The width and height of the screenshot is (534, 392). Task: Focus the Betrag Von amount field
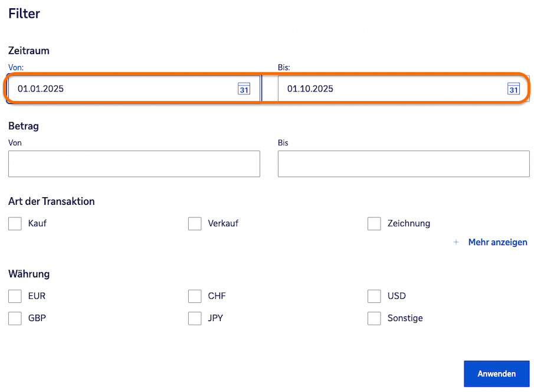pyautogui.click(x=134, y=164)
